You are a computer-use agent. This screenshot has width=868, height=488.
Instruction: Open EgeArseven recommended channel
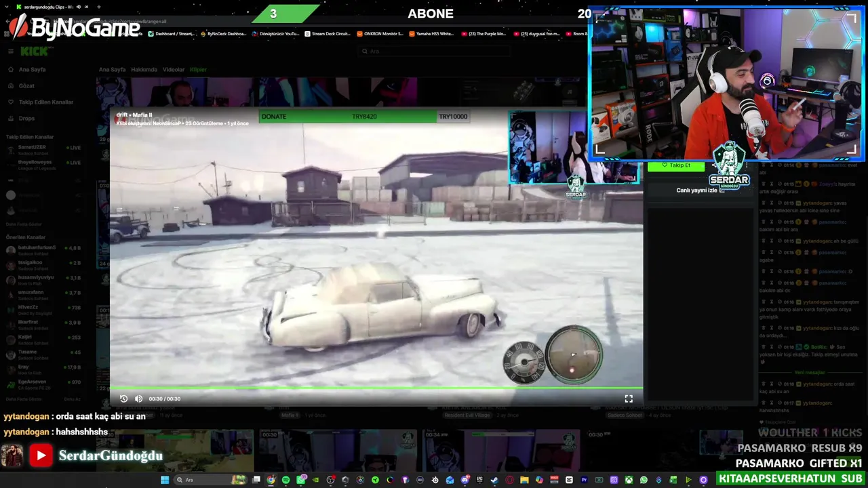click(x=43, y=384)
